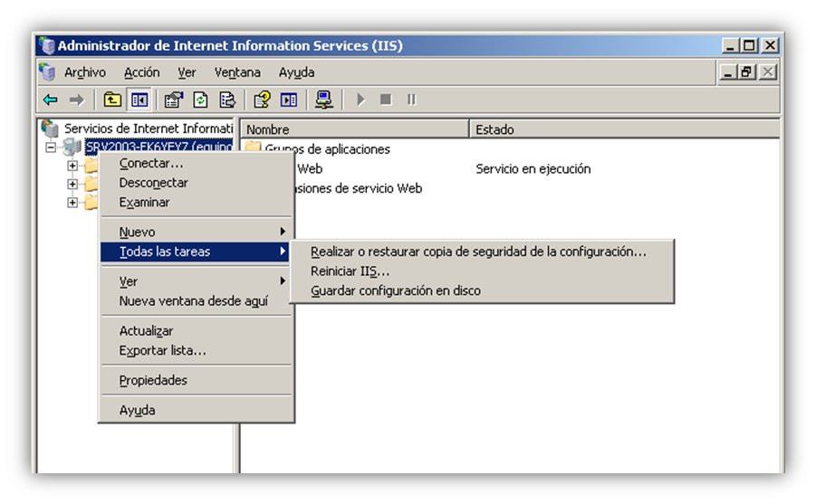Select Servicios de Internet Information root node
The height and width of the screenshot is (504, 816).
[149, 128]
